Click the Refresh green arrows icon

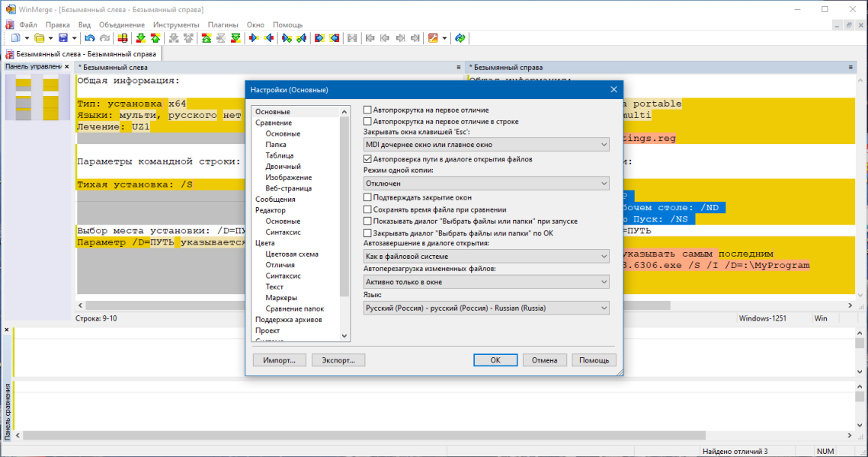pyautogui.click(x=460, y=38)
